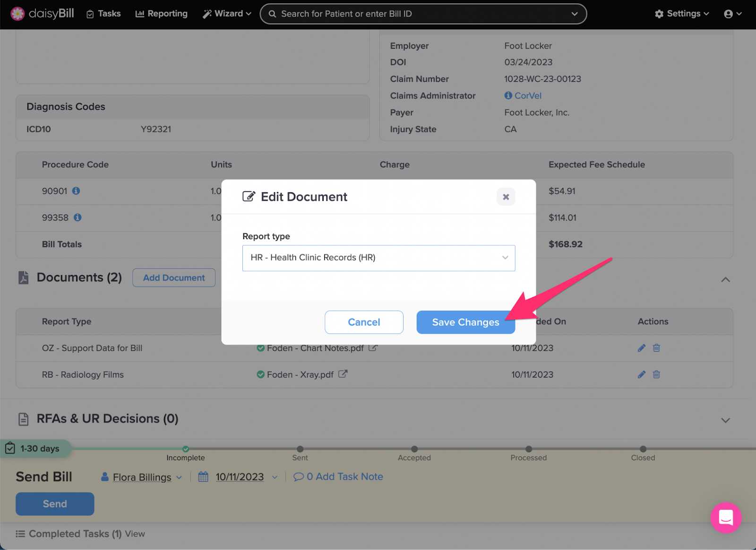Click the calendar icon beside 10/11/2023
The height and width of the screenshot is (550, 756).
point(203,476)
